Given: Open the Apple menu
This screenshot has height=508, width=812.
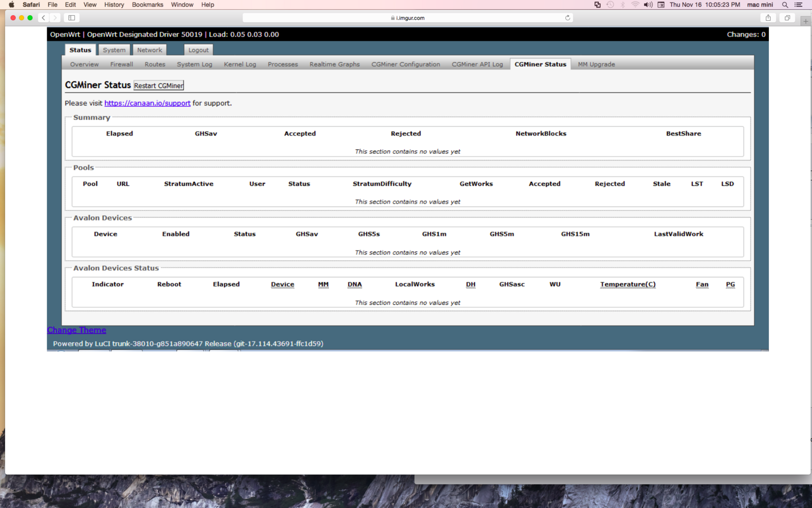Looking at the screenshot, I should point(11,5).
